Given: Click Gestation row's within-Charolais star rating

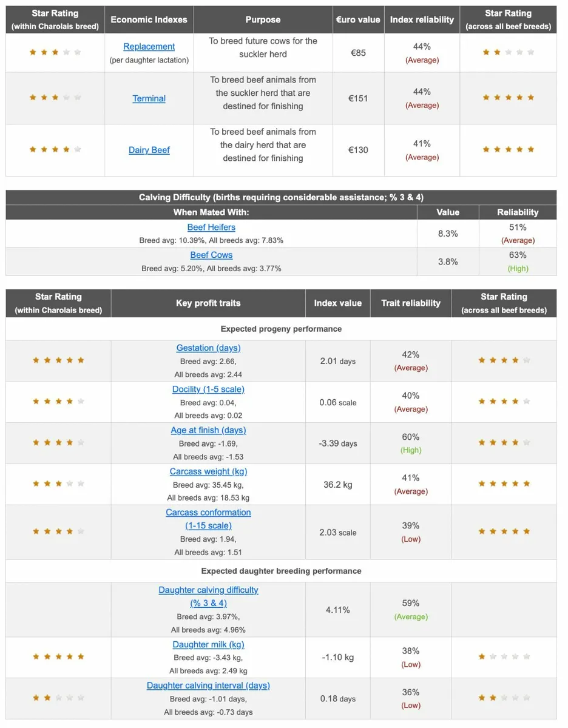Looking at the screenshot, I should point(58,360).
